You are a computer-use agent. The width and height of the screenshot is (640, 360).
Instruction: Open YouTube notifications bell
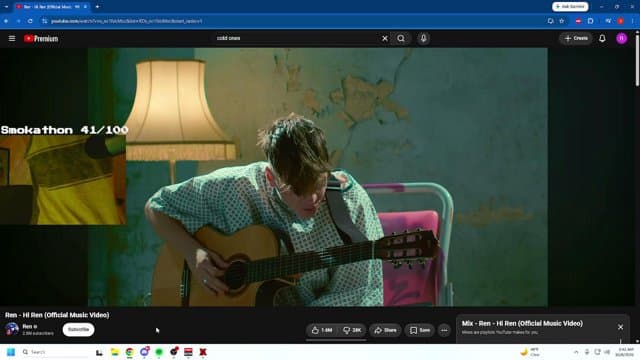coord(602,38)
